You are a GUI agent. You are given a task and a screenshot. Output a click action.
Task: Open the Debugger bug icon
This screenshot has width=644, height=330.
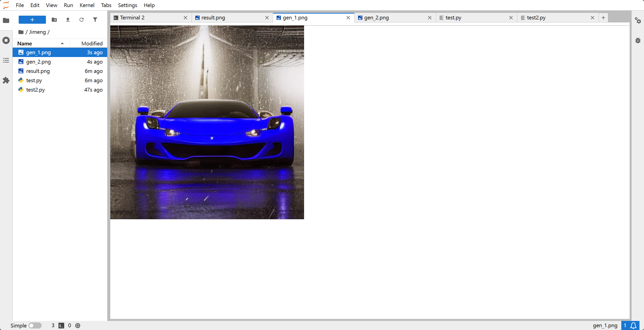pos(638,40)
